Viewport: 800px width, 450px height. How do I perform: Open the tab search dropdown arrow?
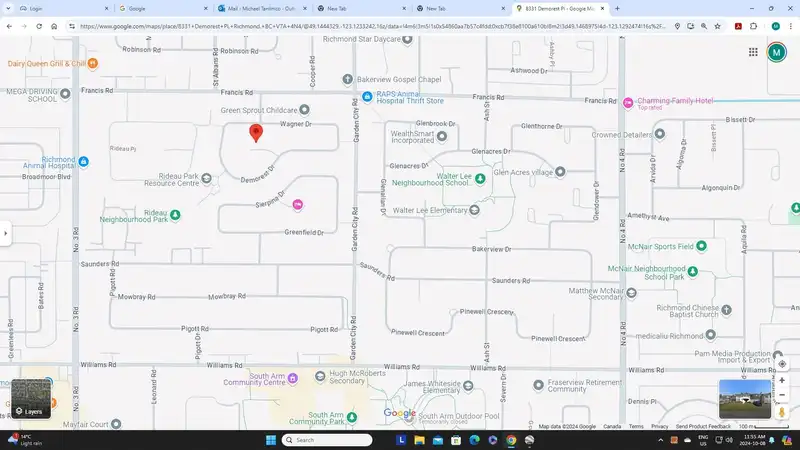[x=8, y=8]
